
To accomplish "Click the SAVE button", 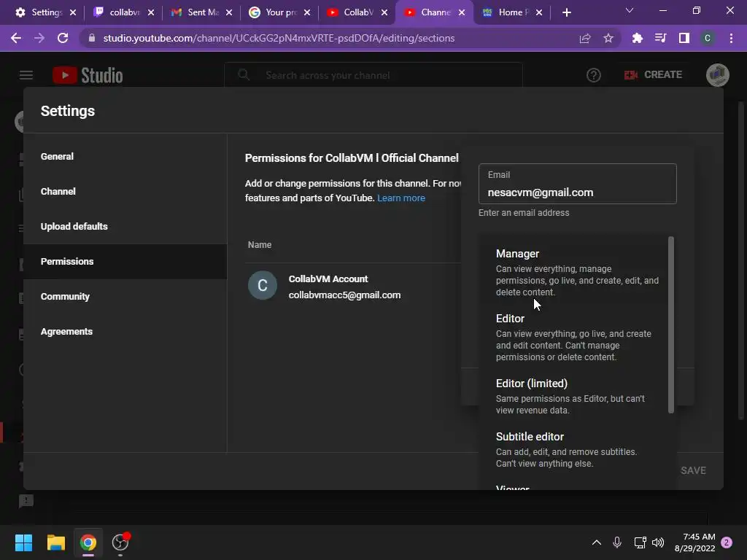I will point(693,470).
